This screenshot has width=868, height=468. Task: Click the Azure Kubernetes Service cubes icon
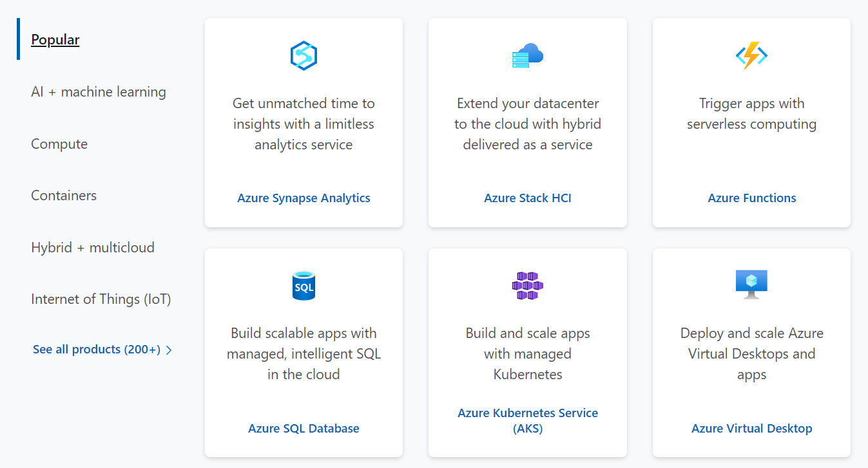pyautogui.click(x=528, y=285)
